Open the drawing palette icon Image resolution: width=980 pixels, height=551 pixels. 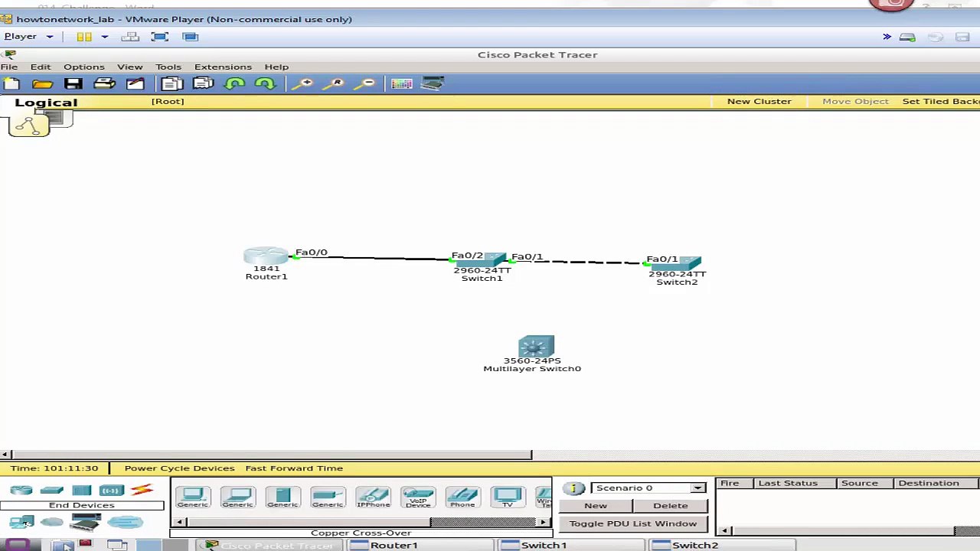(x=401, y=83)
